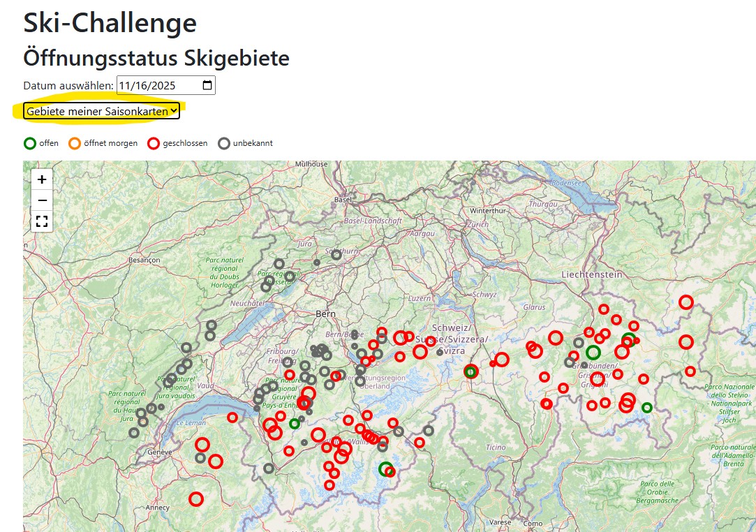Select the small gray marker right of Jura label
The height and width of the screenshot is (532, 756).
pyautogui.click(x=316, y=263)
